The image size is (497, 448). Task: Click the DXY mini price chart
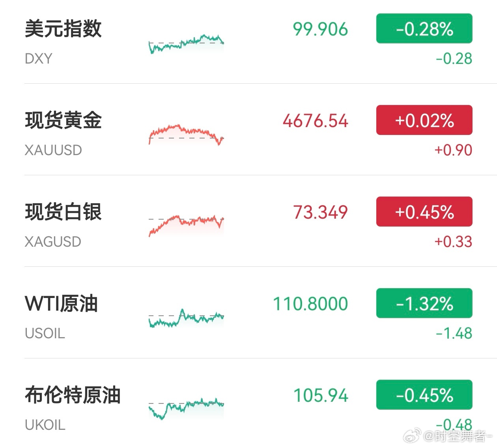(x=185, y=43)
